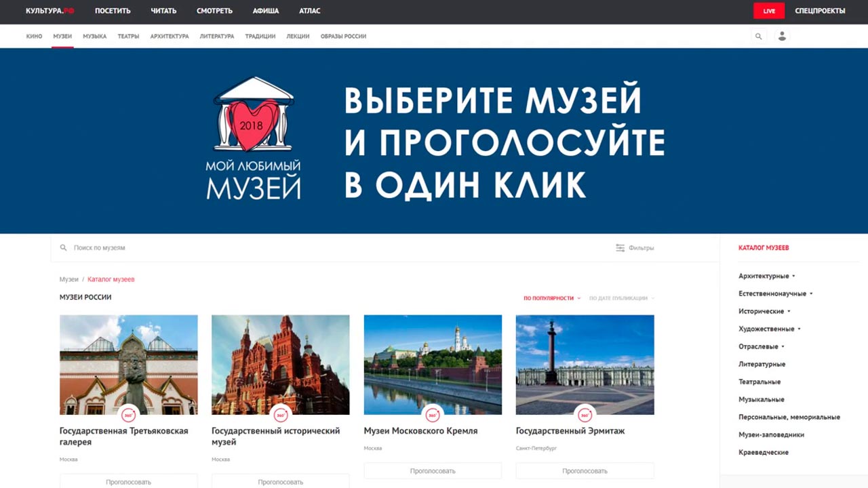The image size is (868, 488).
Task: Open Музеи Московского Кремля title link
Action: [420, 431]
